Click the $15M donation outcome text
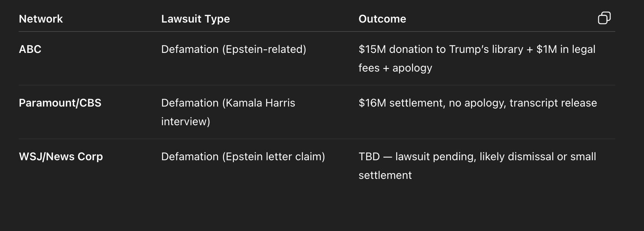644x231 pixels. point(477,58)
